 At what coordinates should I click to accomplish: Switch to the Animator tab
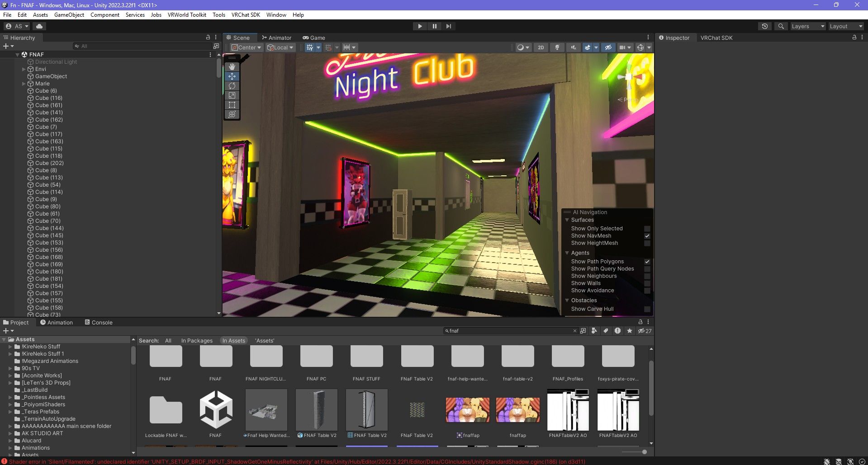coord(277,38)
